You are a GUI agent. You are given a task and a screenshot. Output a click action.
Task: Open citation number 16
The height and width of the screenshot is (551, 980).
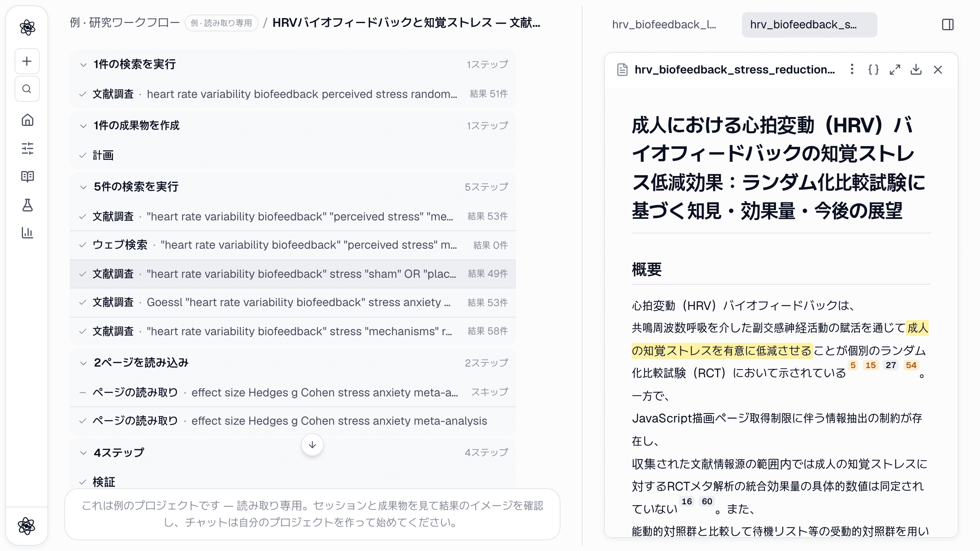687,501
